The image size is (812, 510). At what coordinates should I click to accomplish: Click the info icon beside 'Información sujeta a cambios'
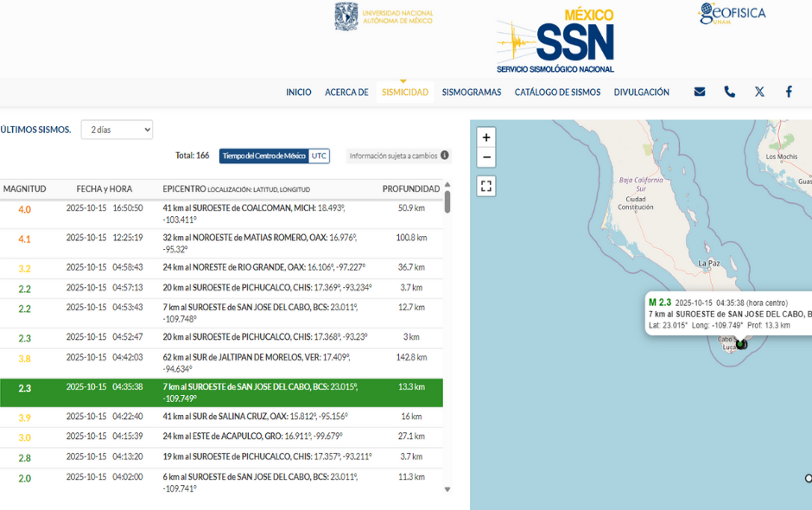click(x=445, y=156)
